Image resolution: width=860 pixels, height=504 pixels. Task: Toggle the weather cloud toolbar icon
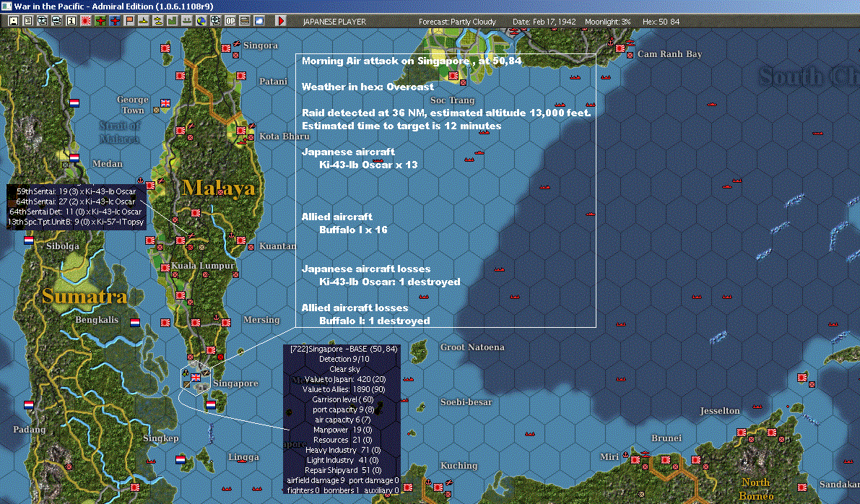click(259, 21)
